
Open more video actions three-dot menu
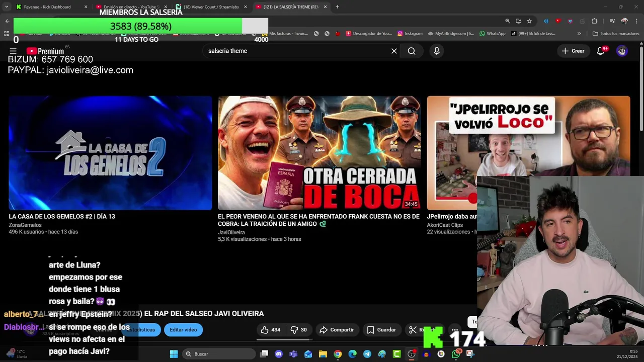tap(455, 330)
